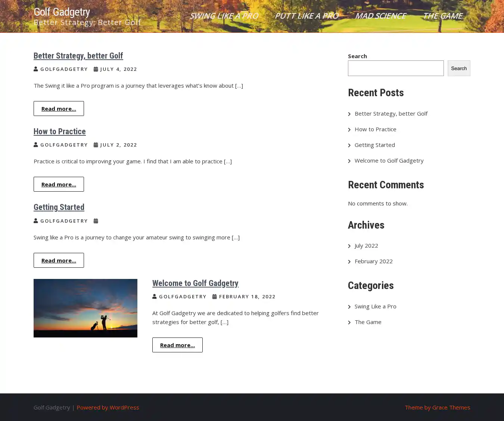Open the Better Strategy, better Golf post title

78,56
